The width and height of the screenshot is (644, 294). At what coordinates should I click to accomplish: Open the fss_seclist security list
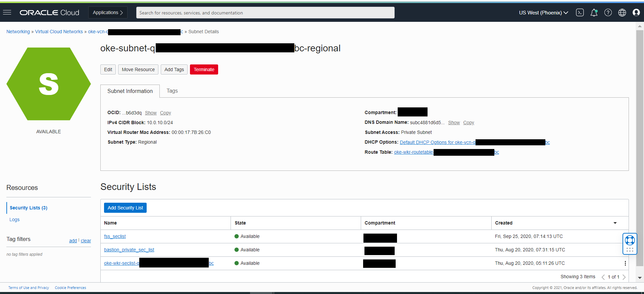(115, 236)
